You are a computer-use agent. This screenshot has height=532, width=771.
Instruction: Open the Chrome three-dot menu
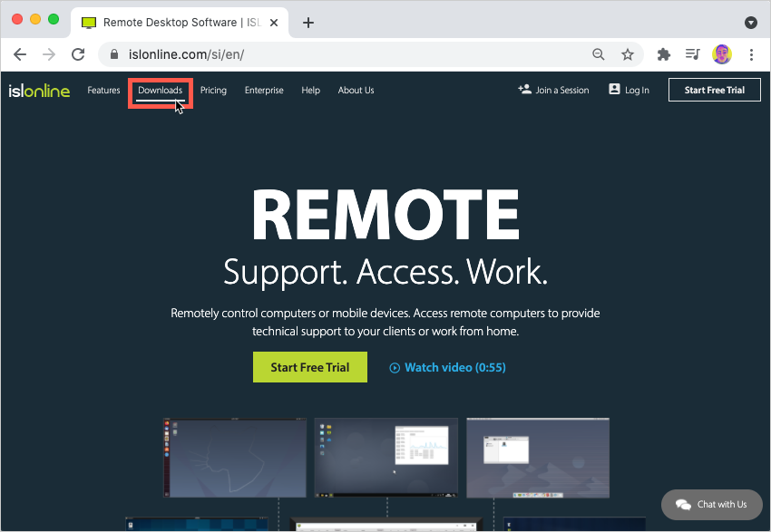(751, 54)
